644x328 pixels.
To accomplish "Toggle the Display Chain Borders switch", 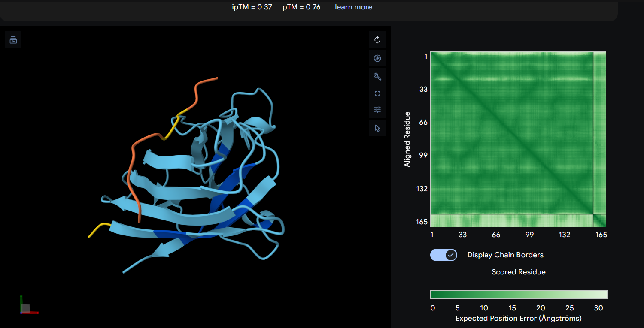I will coord(444,255).
